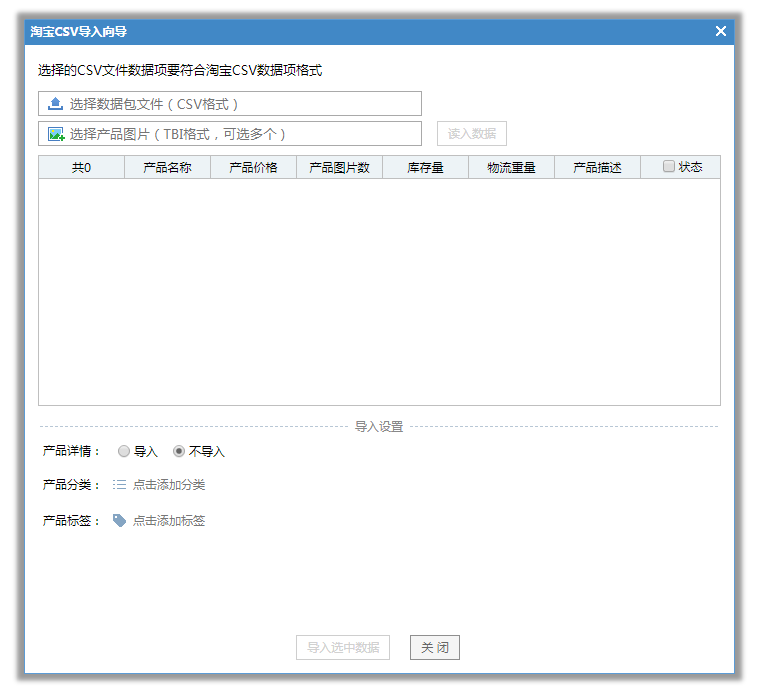This screenshot has width=760, height=694.
Task: Select the 不导入 radio button
Action: [179, 451]
